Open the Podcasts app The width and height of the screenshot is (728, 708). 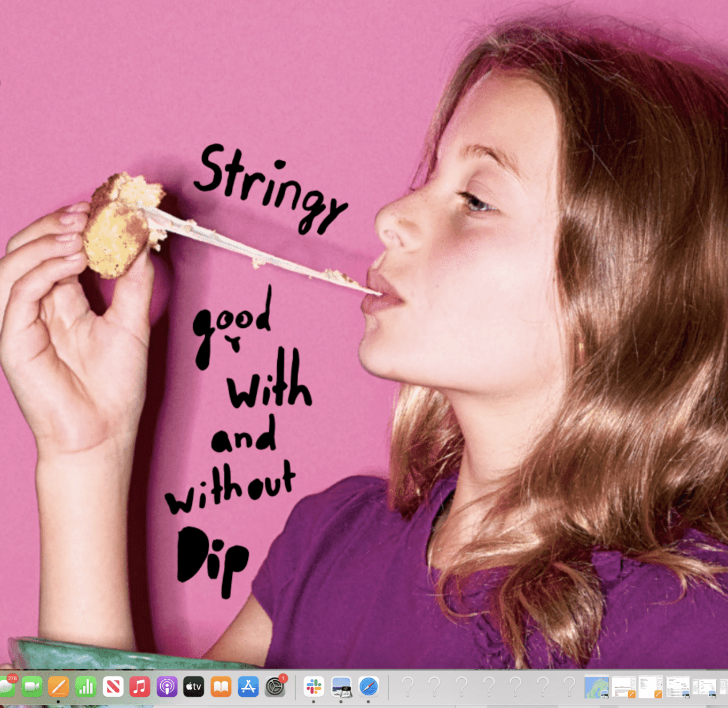pyautogui.click(x=167, y=687)
